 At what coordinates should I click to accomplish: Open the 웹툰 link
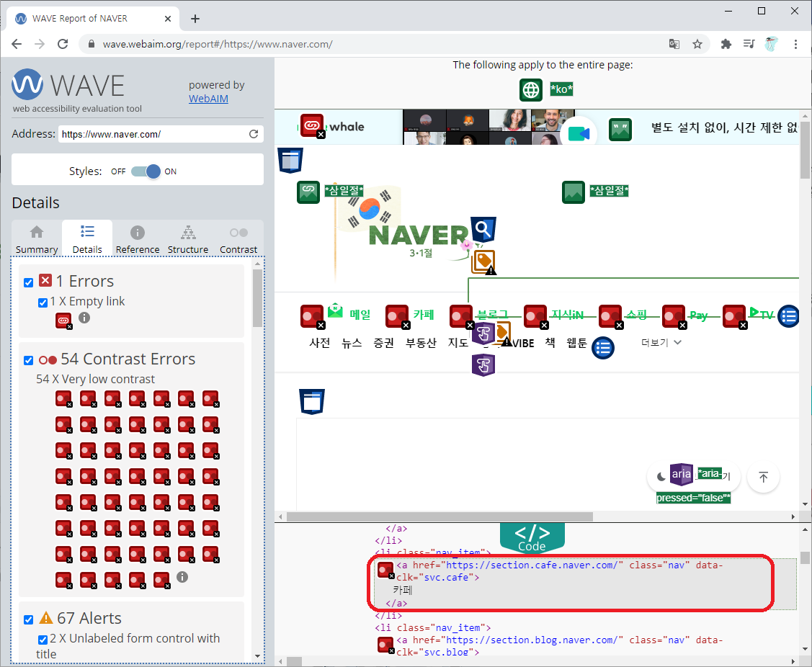click(x=576, y=342)
